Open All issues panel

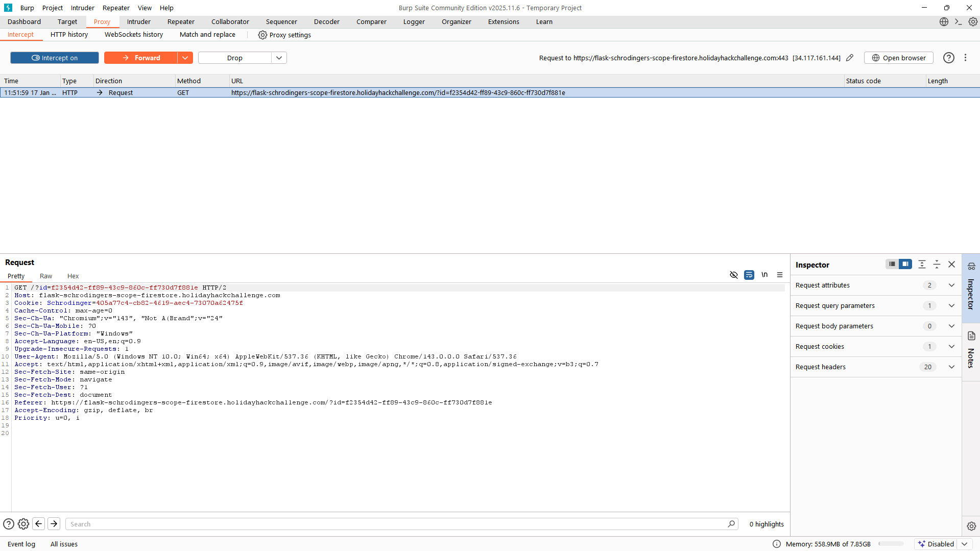[64, 544]
